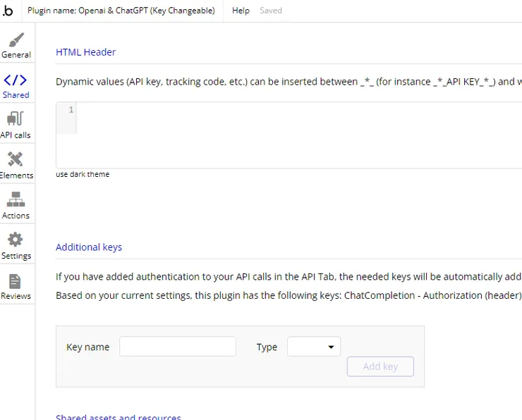This screenshot has width=522, height=420.
Task: Click the Additional keys section heading
Action: (89, 247)
